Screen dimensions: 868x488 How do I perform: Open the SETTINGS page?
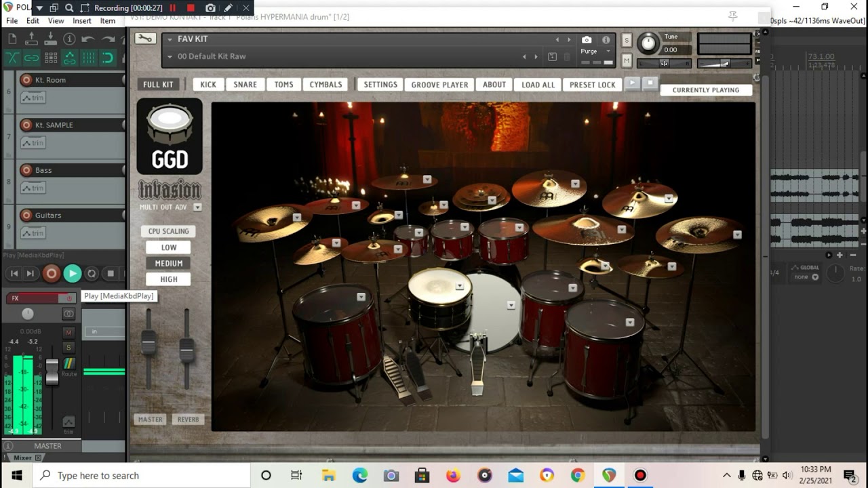click(x=380, y=85)
